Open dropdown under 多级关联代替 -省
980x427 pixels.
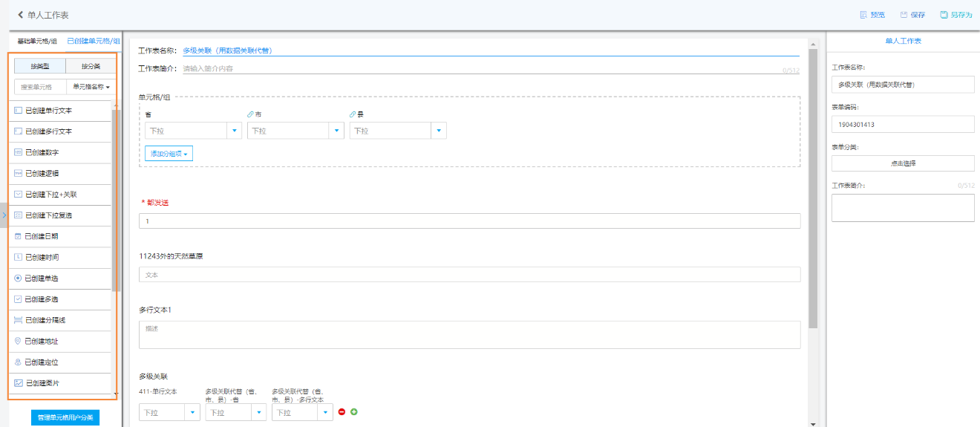[236, 412]
